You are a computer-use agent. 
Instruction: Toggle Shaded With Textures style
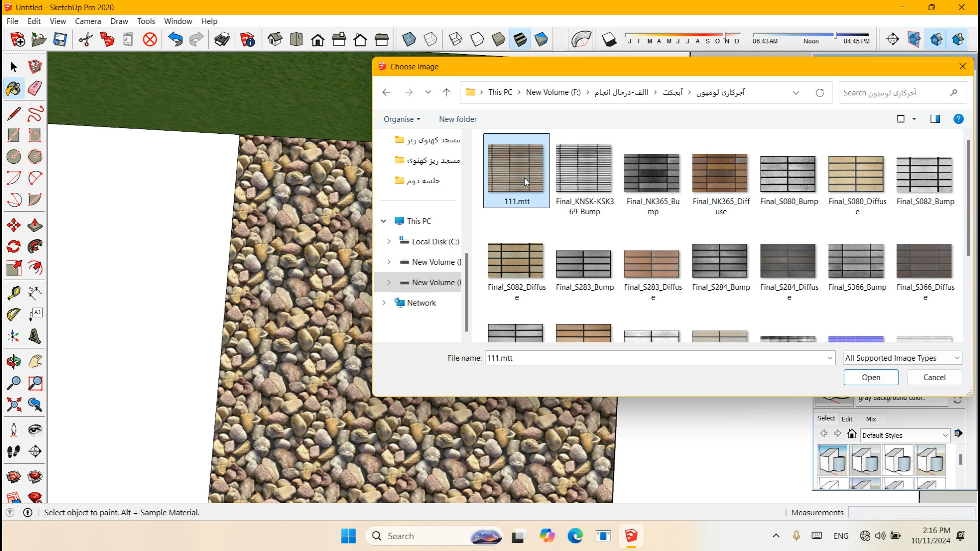[520, 39]
